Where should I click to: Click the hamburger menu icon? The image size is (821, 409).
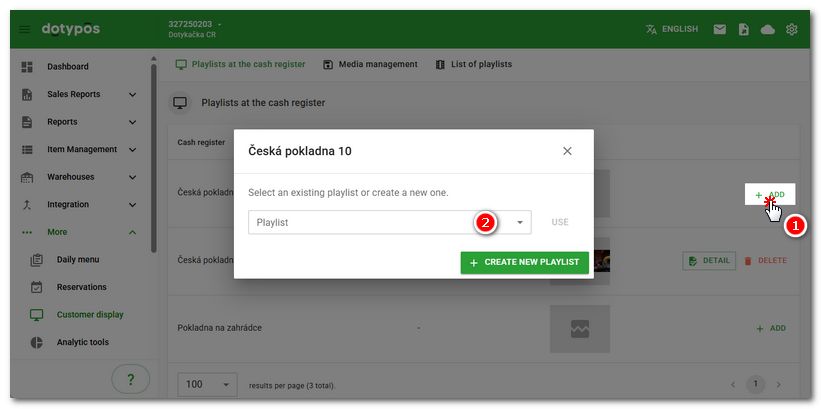[25, 30]
